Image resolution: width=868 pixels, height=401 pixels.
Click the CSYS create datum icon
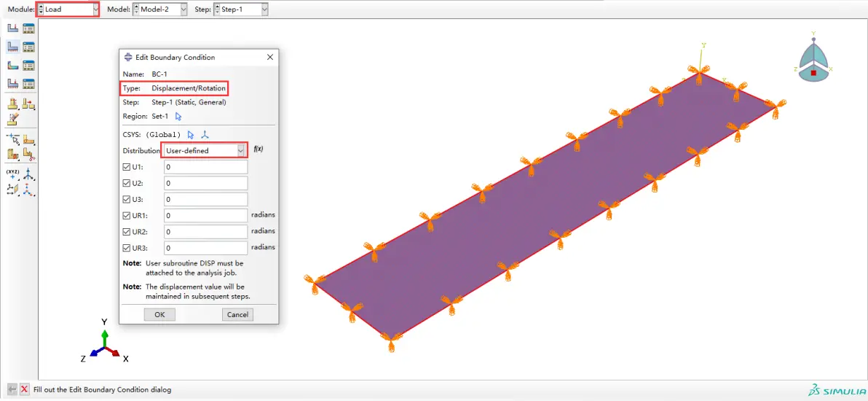point(205,134)
